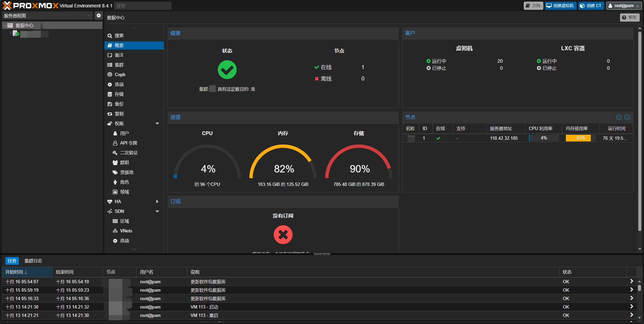
Task: Collapse the 数据中心 tree node
Action: click(x=5, y=26)
